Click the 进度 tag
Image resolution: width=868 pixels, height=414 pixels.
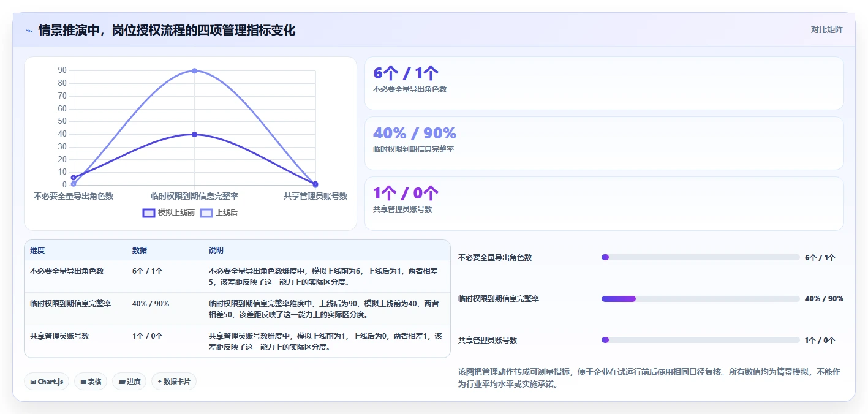tap(129, 382)
